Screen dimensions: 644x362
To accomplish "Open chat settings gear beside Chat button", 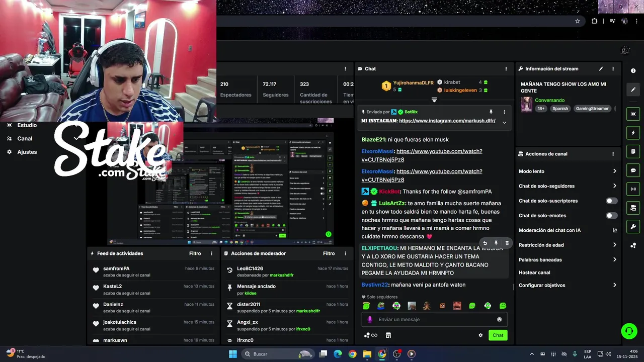I will [x=480, y=335].
